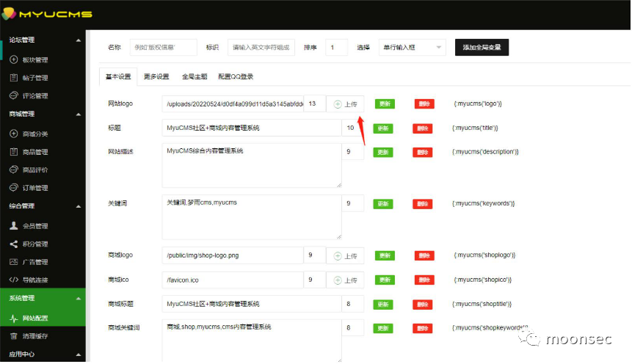Switch to the 全局主题 tab
This screenshot has width=632, height=364.
pyautogui.click(x=195, y=76)
